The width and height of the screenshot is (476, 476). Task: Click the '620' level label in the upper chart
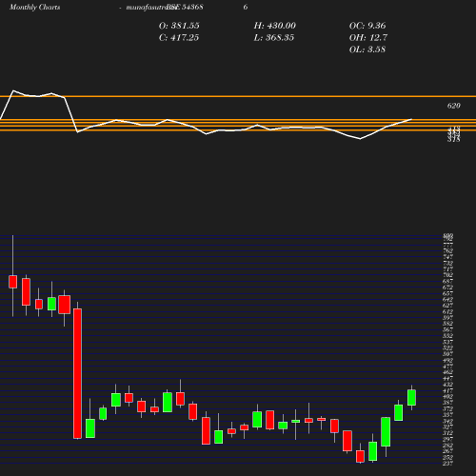pos(454,106)
